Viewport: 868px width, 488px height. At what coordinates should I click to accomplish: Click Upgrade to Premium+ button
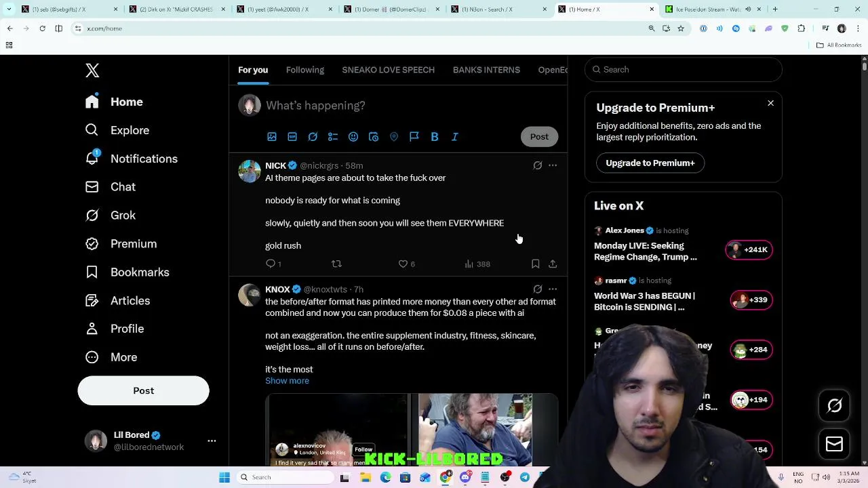point(650,163)
